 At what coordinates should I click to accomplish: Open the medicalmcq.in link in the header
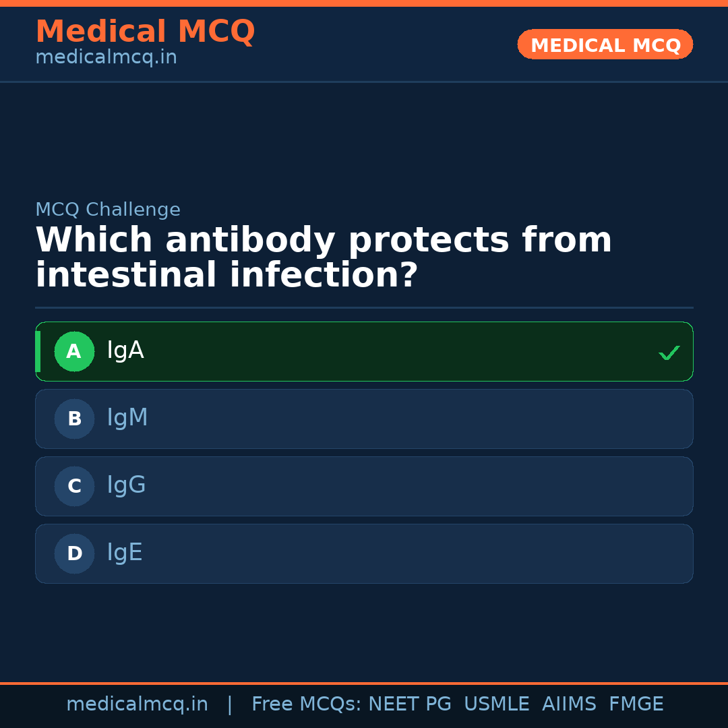pyautogui.click(x=106, y=57)
